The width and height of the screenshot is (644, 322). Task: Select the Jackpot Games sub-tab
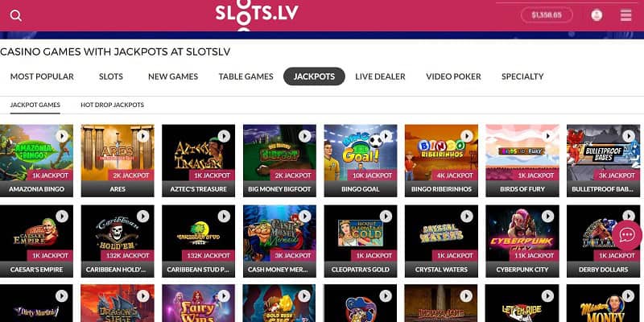pyautogui.click(x=35, y=105)
